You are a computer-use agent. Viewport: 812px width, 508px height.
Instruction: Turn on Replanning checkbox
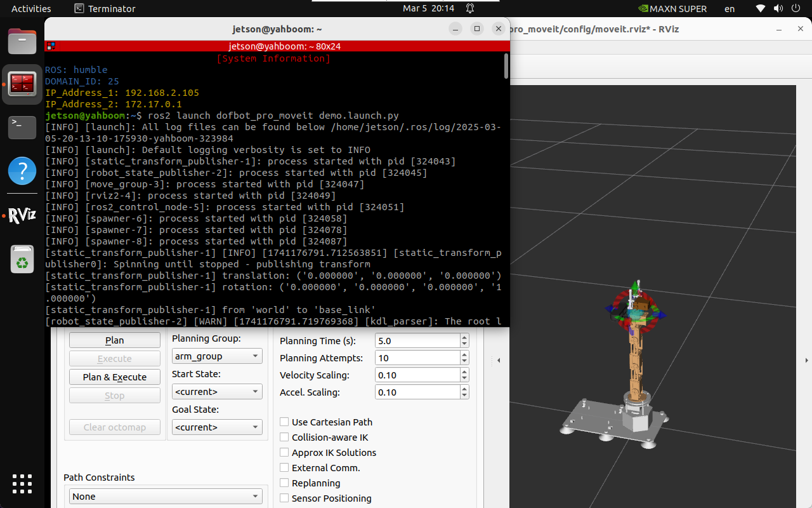[284, 483]
